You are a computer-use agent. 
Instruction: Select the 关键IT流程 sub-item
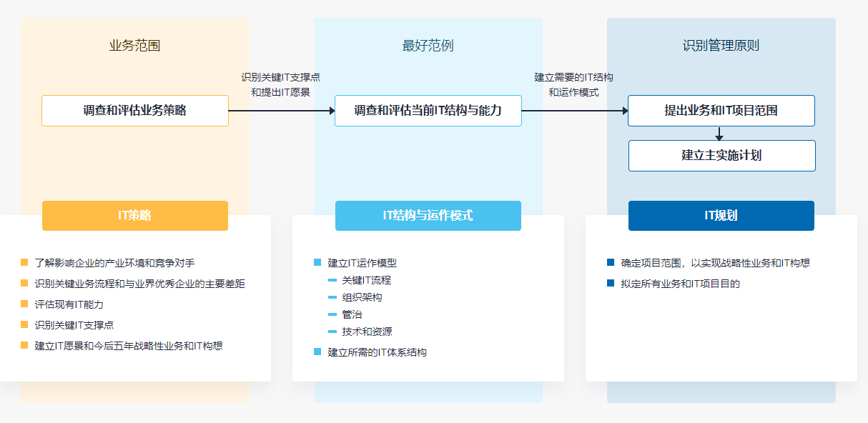[365, 280]
